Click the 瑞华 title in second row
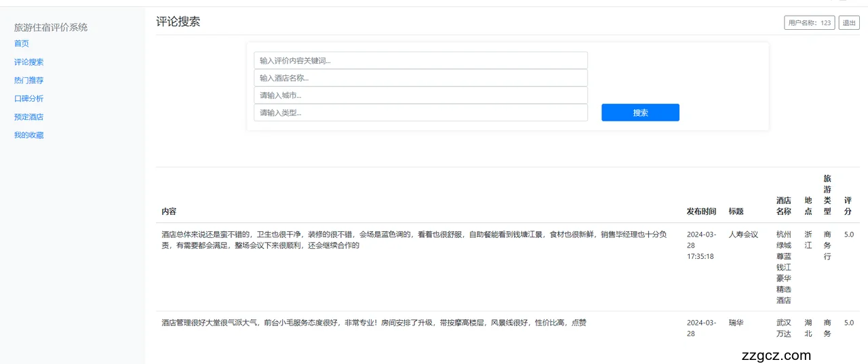This screenshot has width=868, height=364. (x=736, y=323)
